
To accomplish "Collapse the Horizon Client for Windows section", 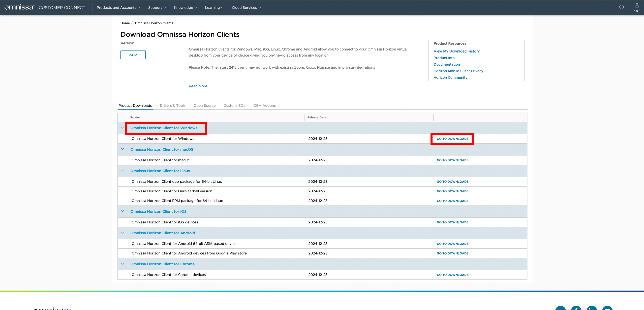I will click(122, 128).
